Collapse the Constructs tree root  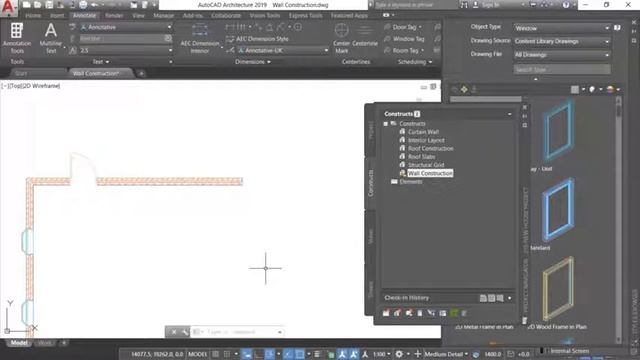pyautogui.click(x=385, y=124)
